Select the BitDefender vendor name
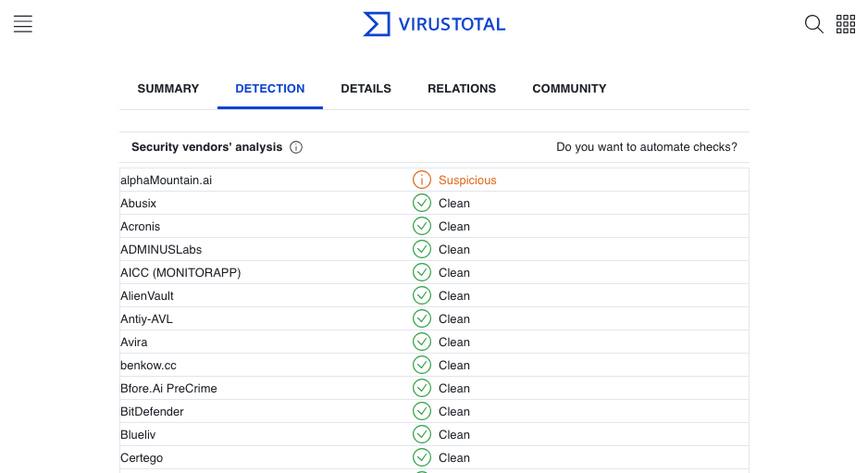This screenshot has height=473, width=868. (152, 412)
